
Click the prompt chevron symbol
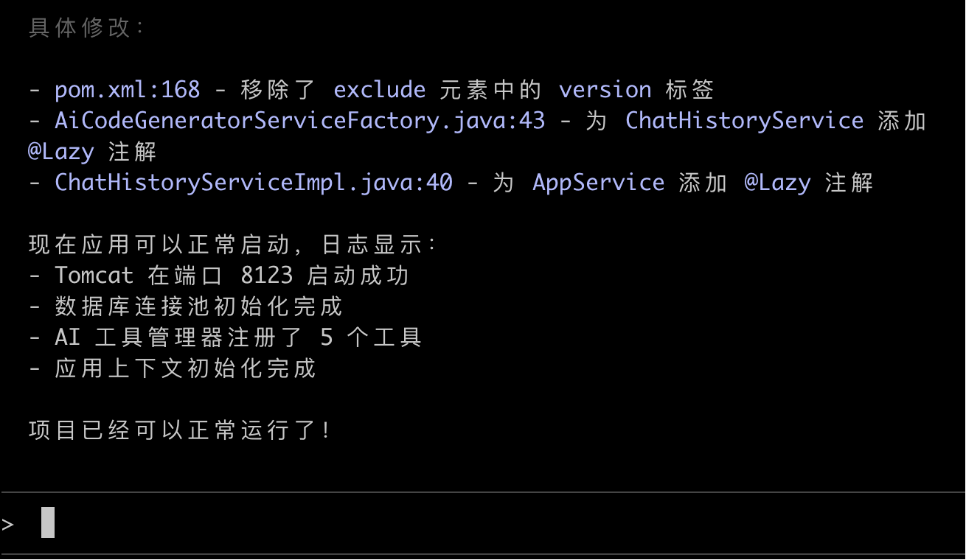(x=8, y=524)
